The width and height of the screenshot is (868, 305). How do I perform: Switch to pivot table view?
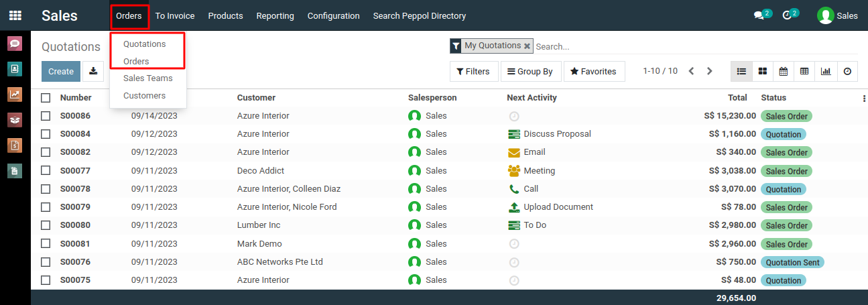click(804, 71)
